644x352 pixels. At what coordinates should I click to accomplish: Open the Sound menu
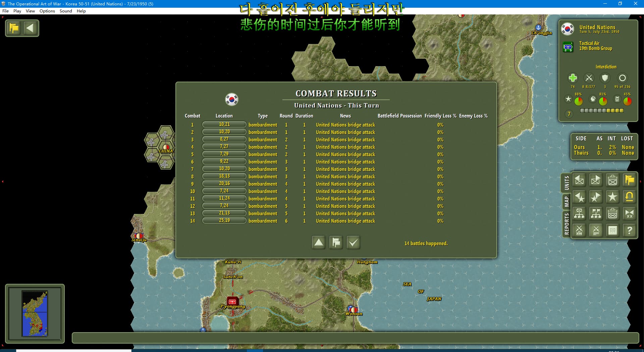click(66, 11)
